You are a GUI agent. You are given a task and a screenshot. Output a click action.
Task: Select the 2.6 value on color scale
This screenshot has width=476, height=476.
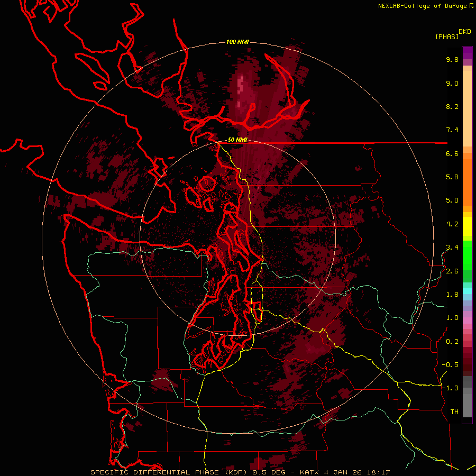(x=452, y=271)
